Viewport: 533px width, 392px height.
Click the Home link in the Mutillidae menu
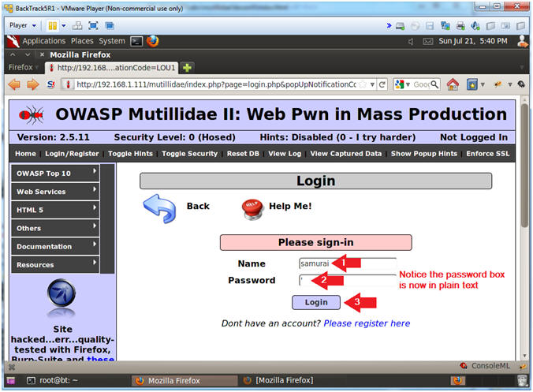pyautogui.click(x=25, y=154)
